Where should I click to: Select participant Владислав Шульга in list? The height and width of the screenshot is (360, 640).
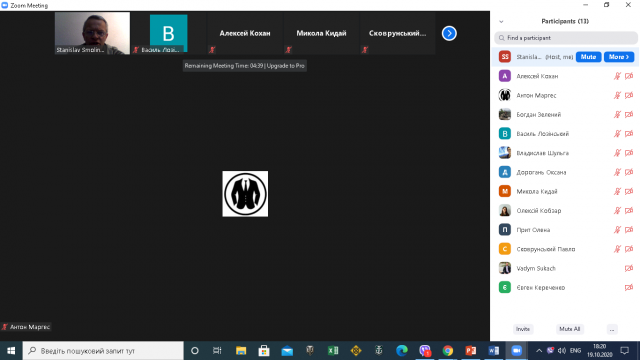click(x=565, y=153)
